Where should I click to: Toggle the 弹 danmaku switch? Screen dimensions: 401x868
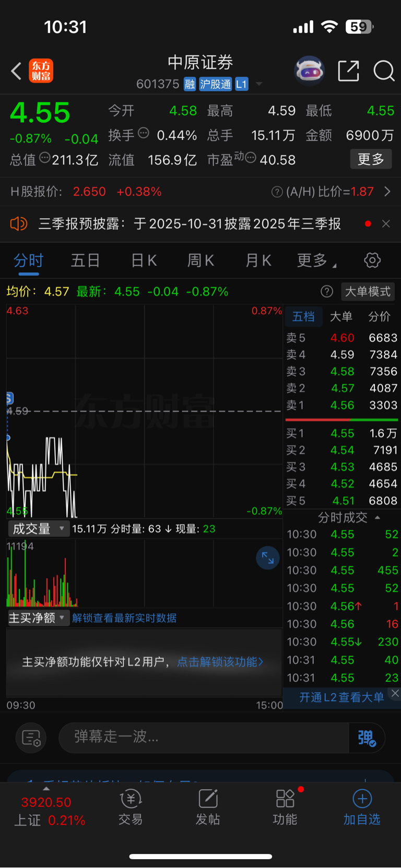click(367, 738)
